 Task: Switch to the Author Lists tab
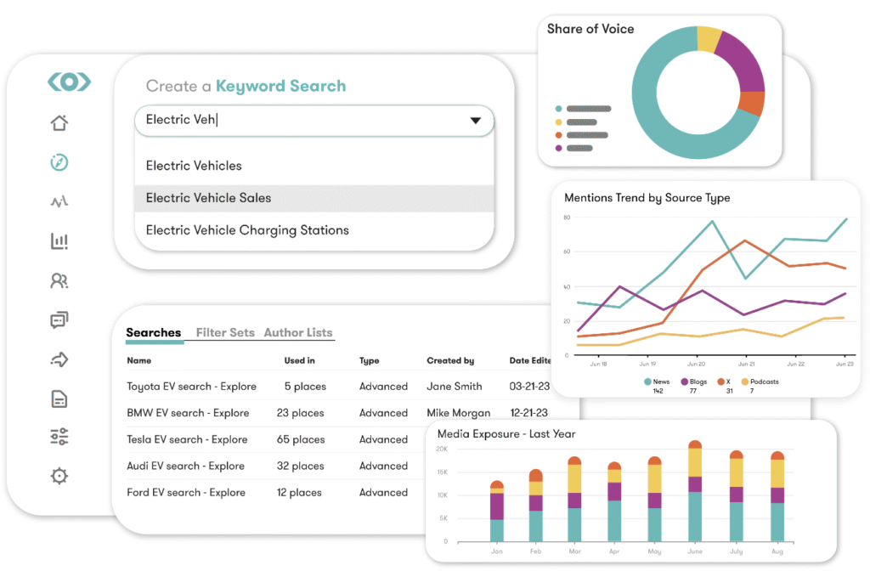pyautogui.click(x=298, y=333)
